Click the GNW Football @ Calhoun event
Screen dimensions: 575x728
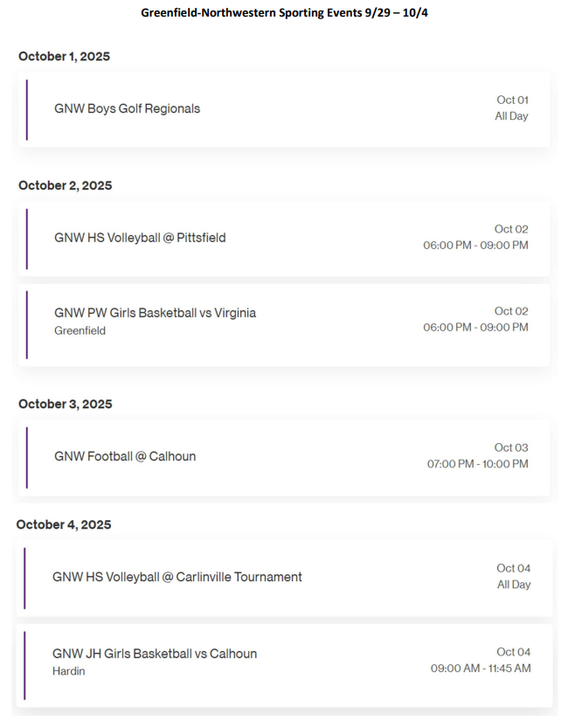pyautogui.click(x=125, y=456)
